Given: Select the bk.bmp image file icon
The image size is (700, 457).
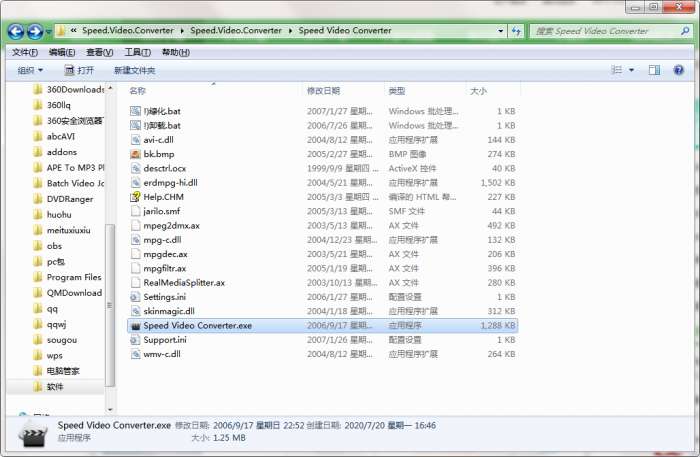Looking at the screenshot, I should (x=135, y=154).
